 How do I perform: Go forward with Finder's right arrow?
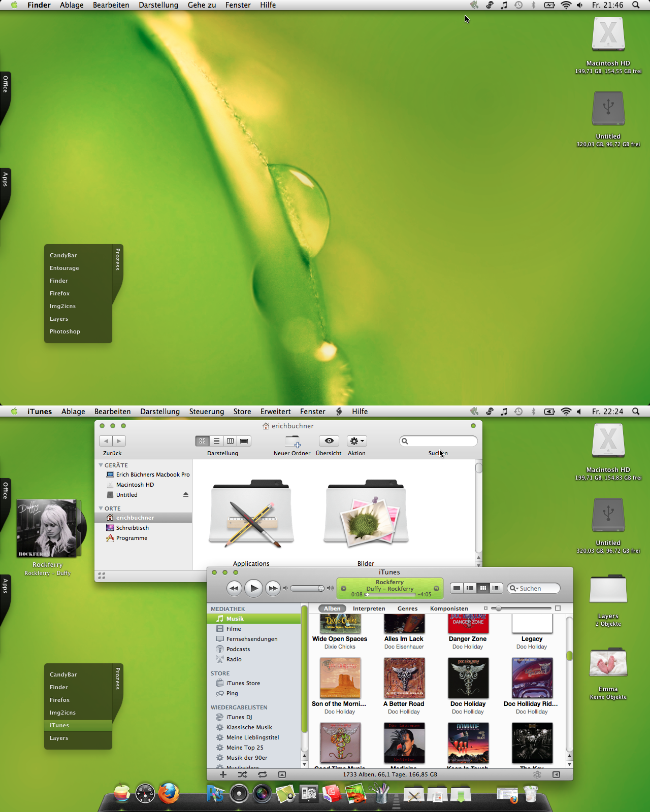pos(119,441)
